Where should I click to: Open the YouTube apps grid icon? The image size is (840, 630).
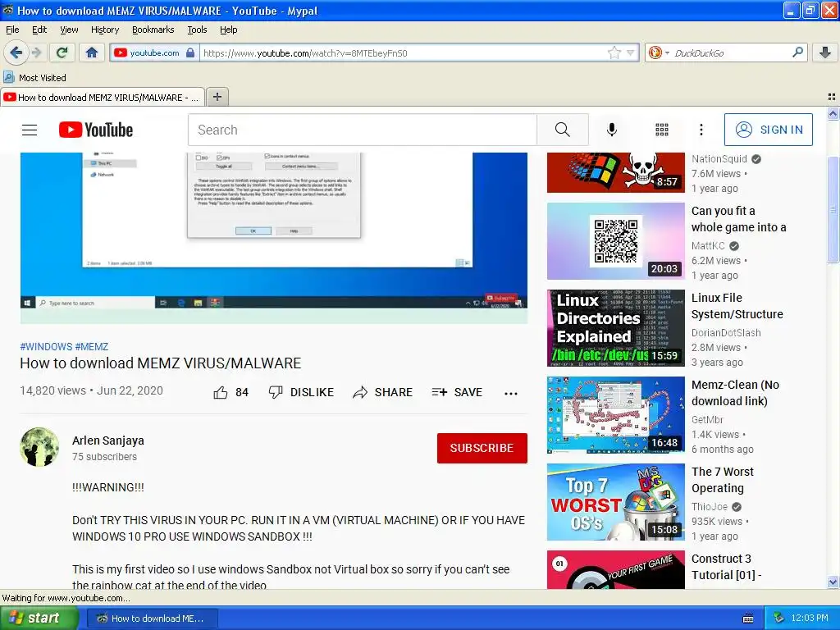(662, 130)
